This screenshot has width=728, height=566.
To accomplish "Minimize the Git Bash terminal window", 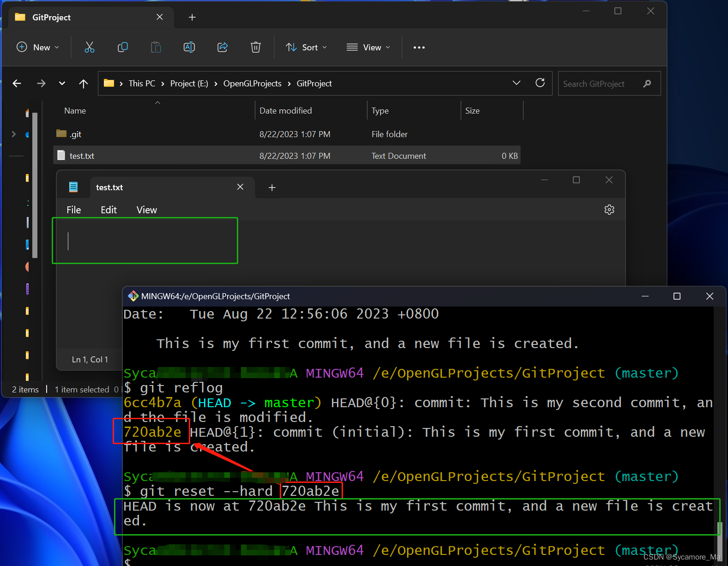I will pyautogui.click(x=645, y=296).
